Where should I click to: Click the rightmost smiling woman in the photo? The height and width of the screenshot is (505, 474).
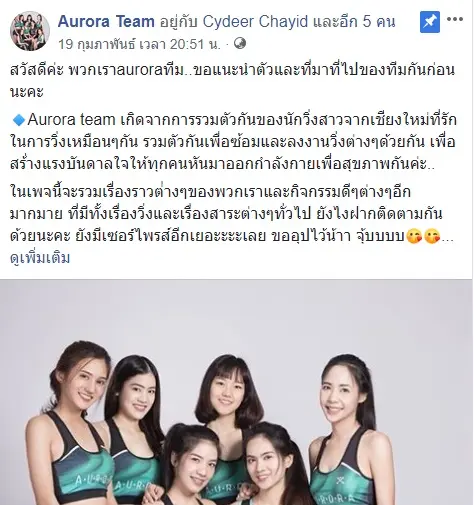coord(345,433)
